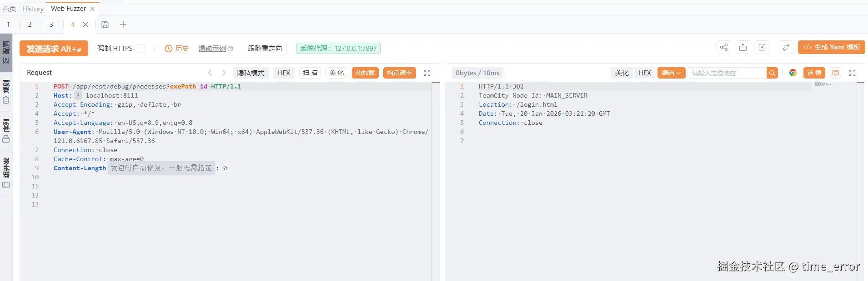
Task: Toggle the 强制 HTTPS checkbox
Action: coord(140,49)
